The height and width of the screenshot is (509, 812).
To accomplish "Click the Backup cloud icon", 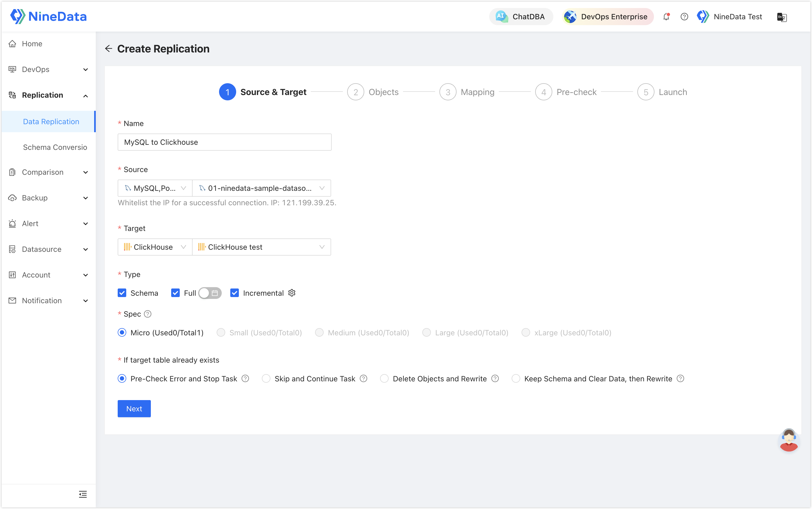I will pos(13,198).
